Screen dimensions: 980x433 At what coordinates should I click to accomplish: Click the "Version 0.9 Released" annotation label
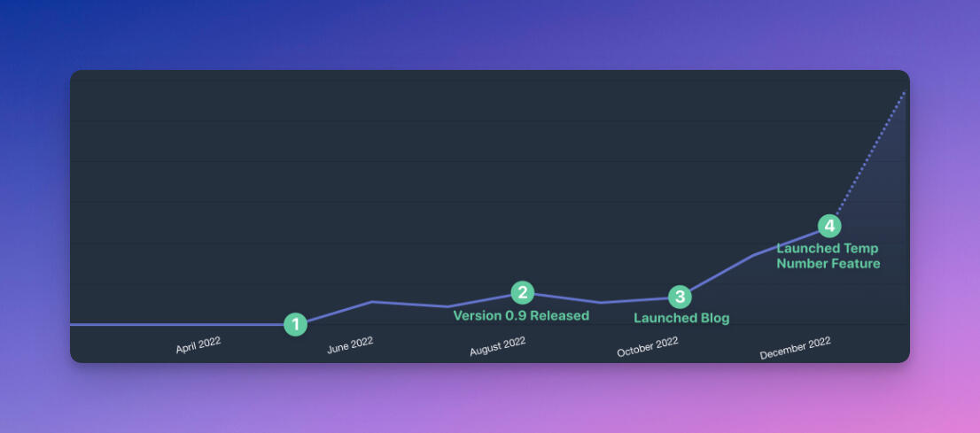coord(521,315)
